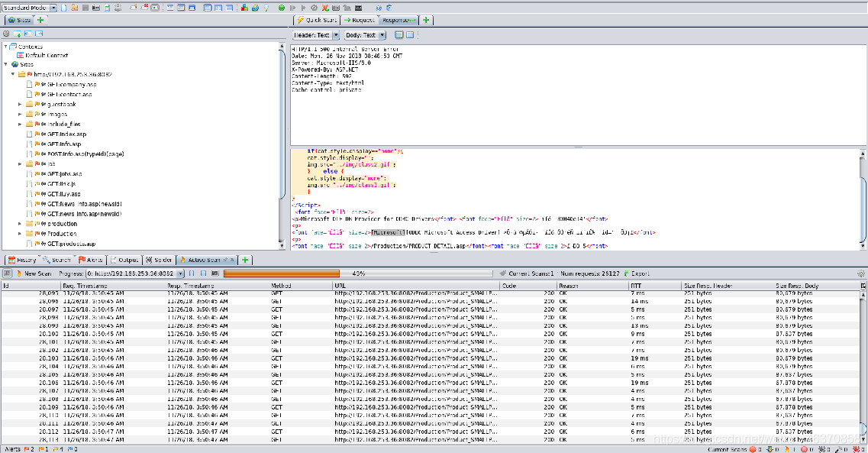This screenshot has width=868, height=453.
Task: Collapse the Contexts tree node
Action: (5, 47)
